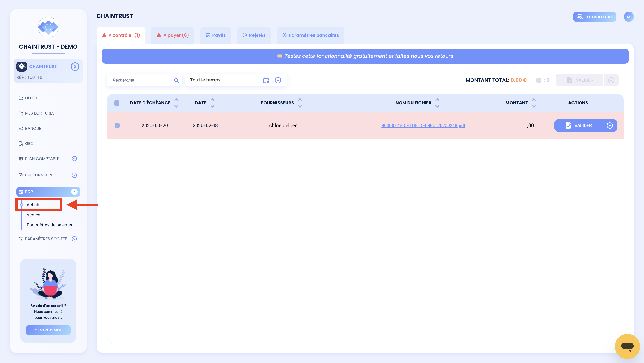Select all rows with header checkbox

tap(117, 103)
